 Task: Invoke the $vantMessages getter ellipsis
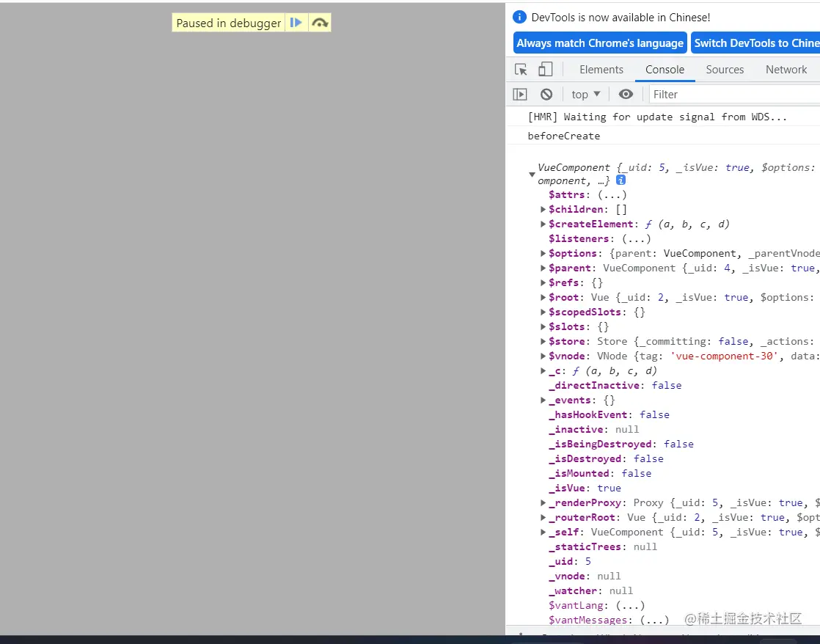coord(654,620)
